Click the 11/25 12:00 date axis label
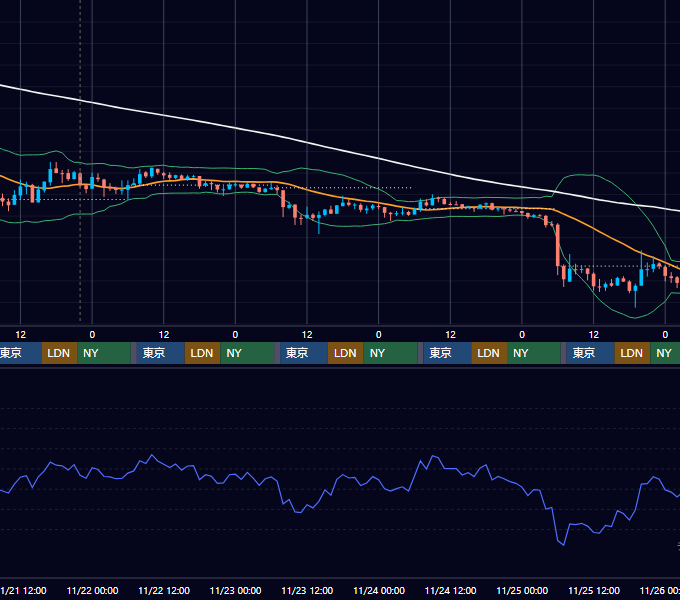 coord(594,590)
